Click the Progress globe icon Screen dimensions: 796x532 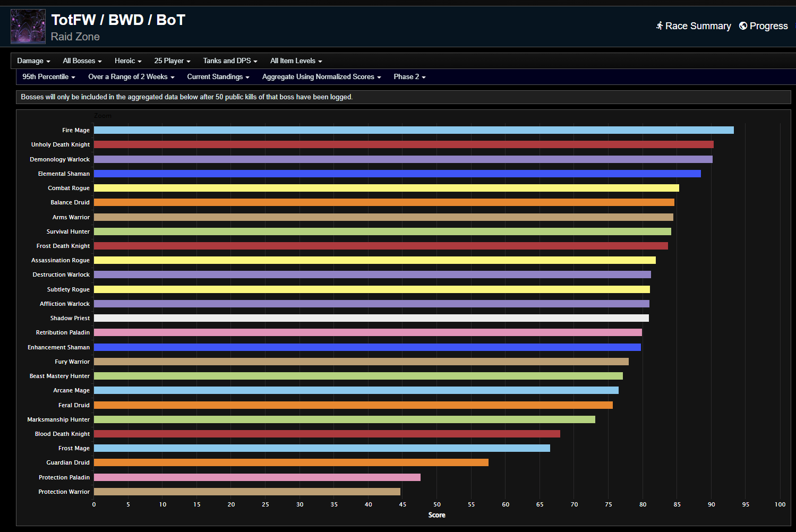click(743, 26)
